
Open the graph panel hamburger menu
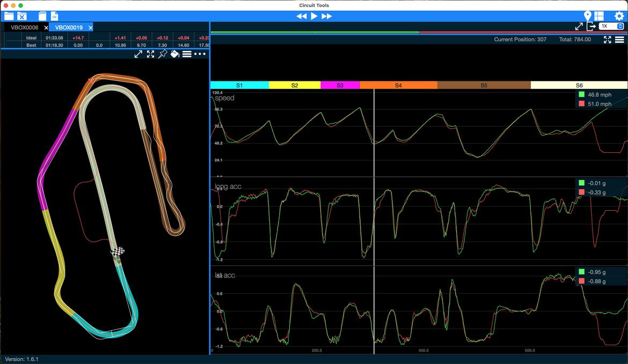click(619, 40)
